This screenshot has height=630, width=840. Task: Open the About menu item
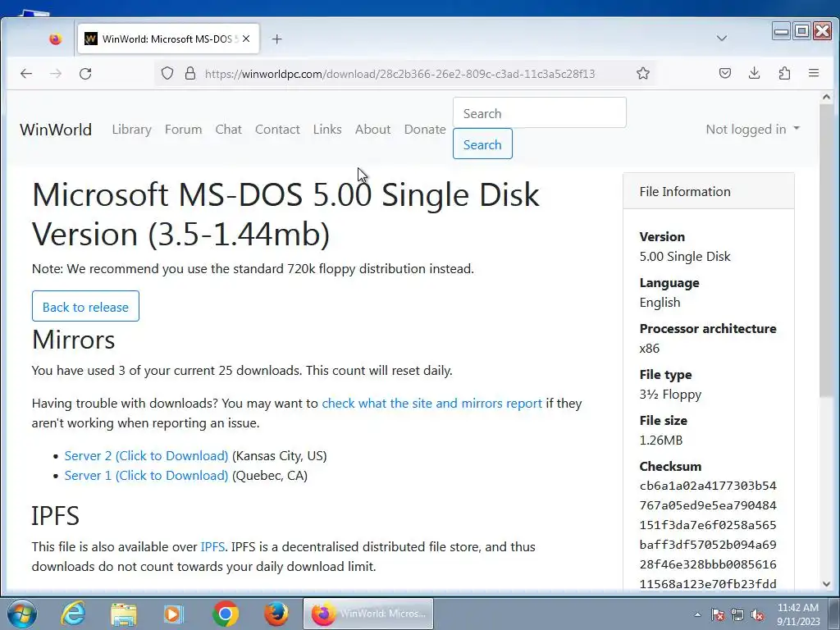[373, 129]
